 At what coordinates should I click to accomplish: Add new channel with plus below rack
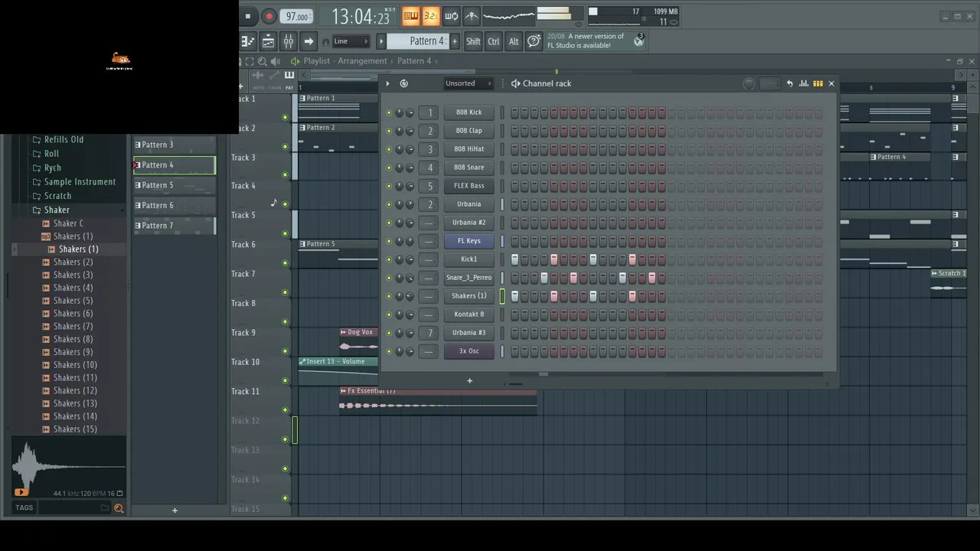click(x=469, y=380)
